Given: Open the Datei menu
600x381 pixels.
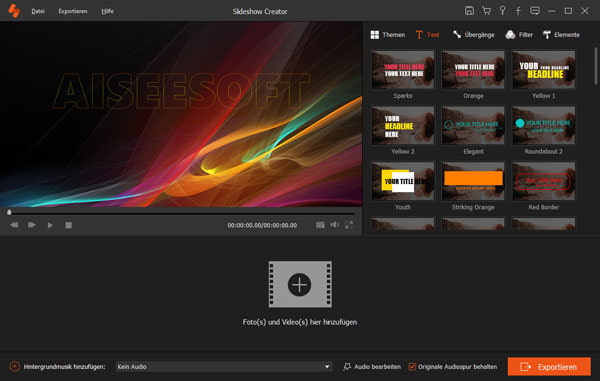Looking at the screenshot, I should [x=38, y=11].
